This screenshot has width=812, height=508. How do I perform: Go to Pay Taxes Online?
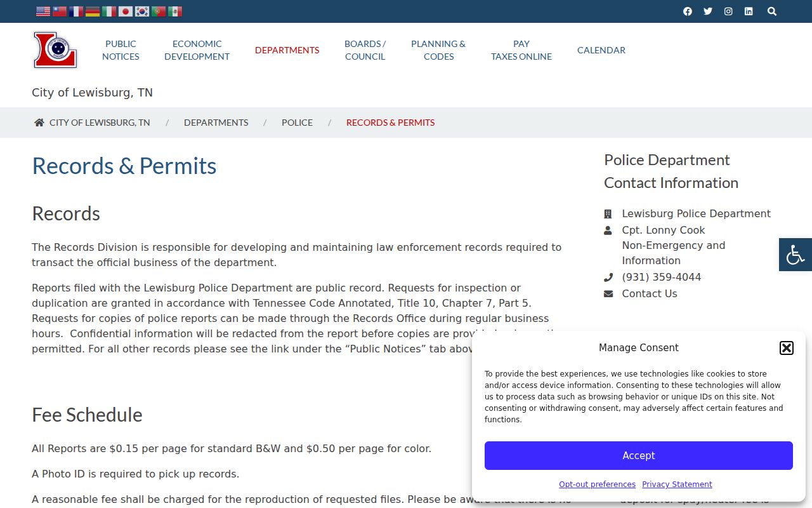(x=521, y=50)
